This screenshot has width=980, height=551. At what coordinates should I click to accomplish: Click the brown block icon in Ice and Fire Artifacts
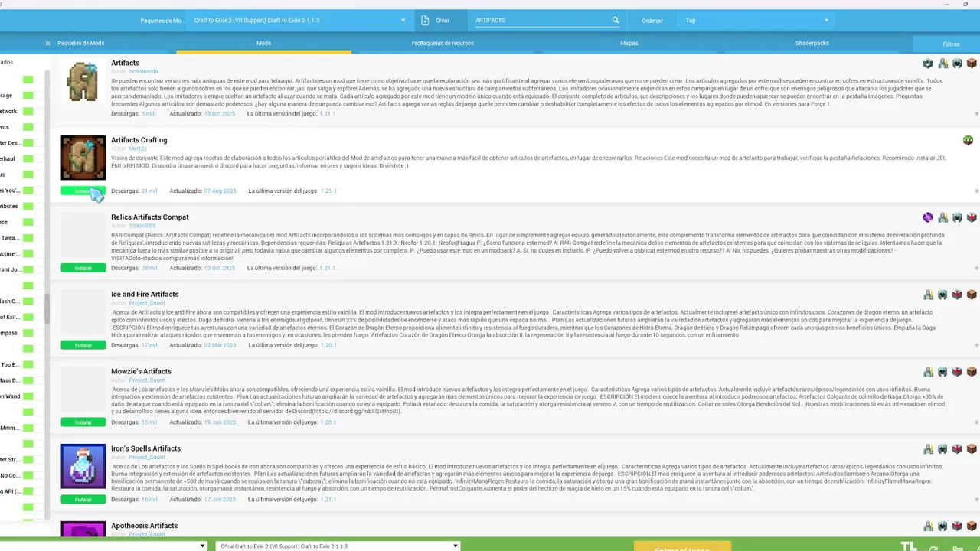coord(972,295)
